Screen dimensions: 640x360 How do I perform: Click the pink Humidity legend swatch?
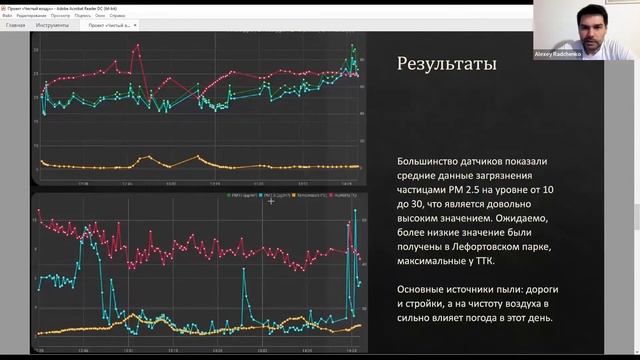[x=331, y=196]
